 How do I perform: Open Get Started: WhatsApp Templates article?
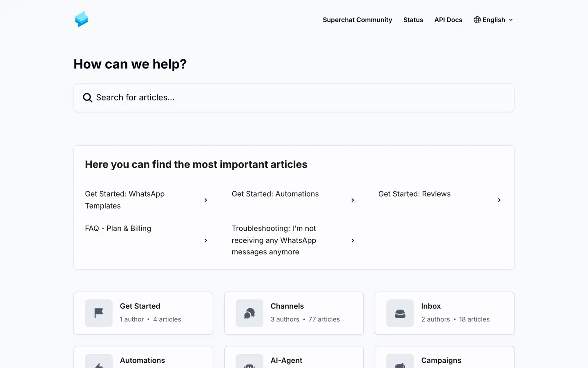pyautogui.click(x=125, y=200)
